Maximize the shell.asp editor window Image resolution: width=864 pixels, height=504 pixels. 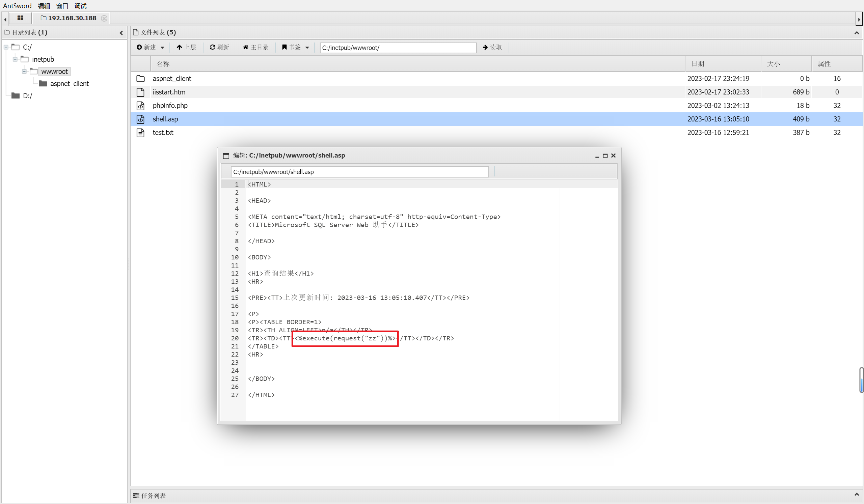605,156
